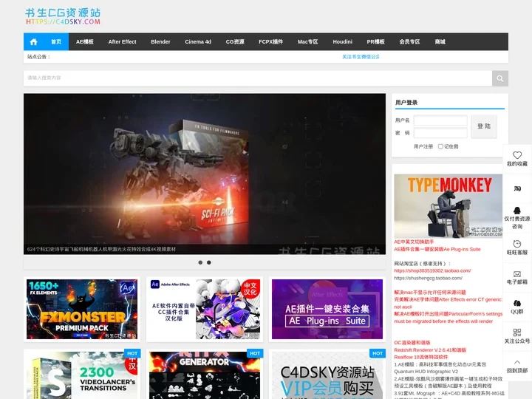
Task: Open the AE中英文切换助手 link
Action: tap(414, 242)
